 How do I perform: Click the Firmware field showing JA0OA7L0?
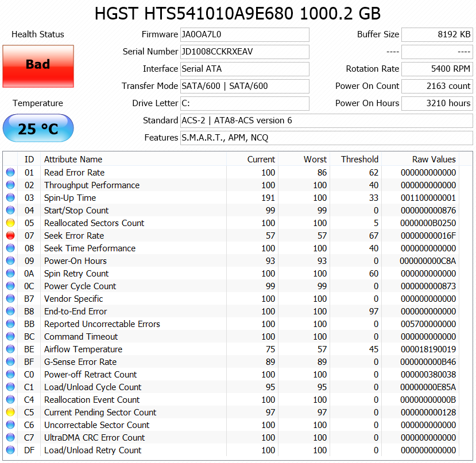[245, 34]
